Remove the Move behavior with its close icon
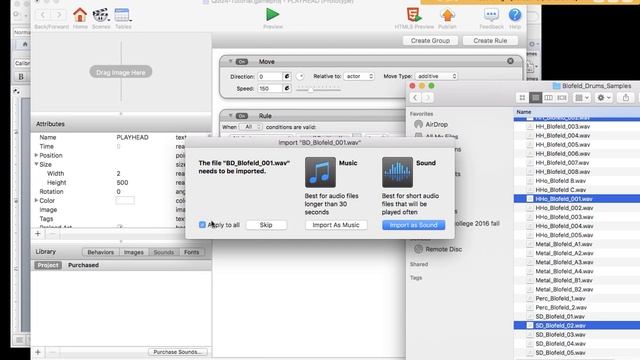 tap(510, 61)
